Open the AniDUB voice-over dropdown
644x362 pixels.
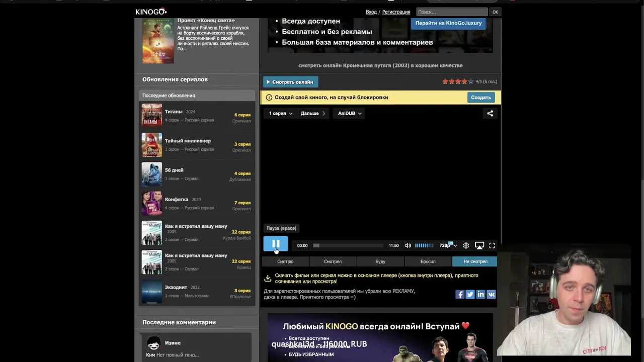pos(350,113)
